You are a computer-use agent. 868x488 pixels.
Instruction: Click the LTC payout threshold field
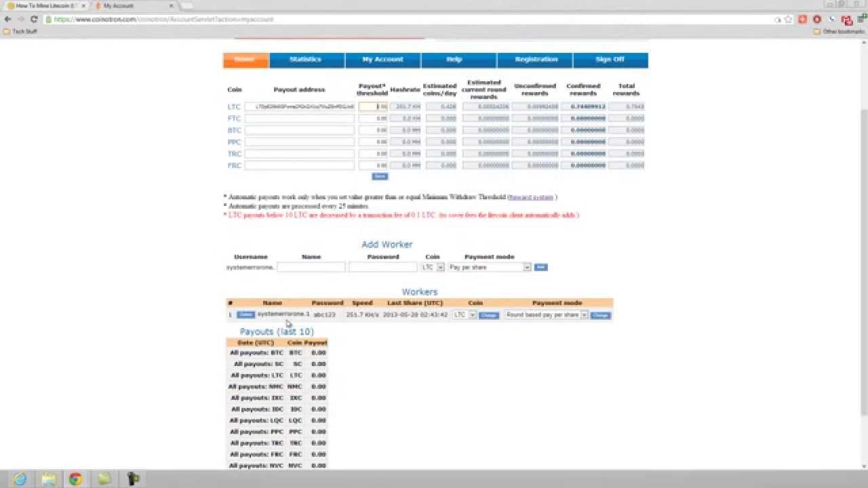coord(373,107)
